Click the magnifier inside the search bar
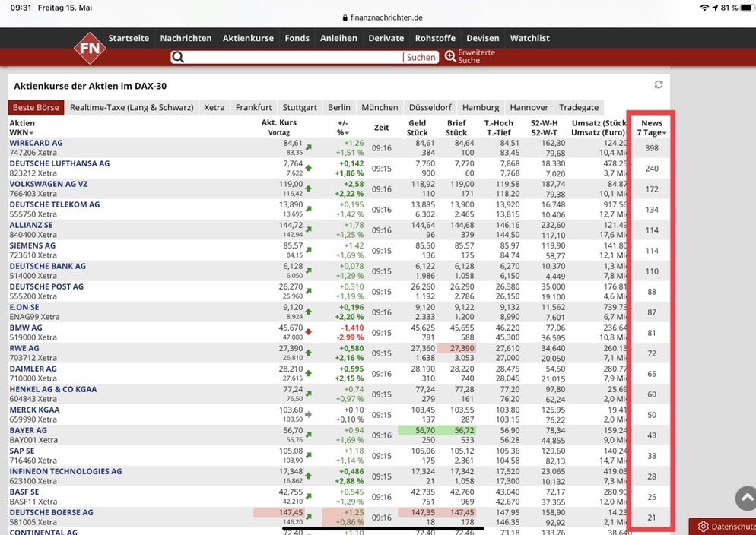 click(177, 56)
